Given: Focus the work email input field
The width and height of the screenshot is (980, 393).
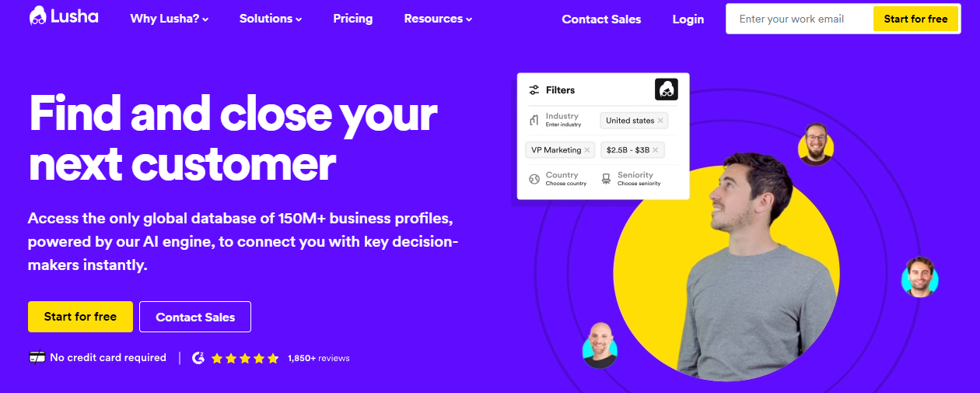Looking at the screenshot, I should [799, 19].
